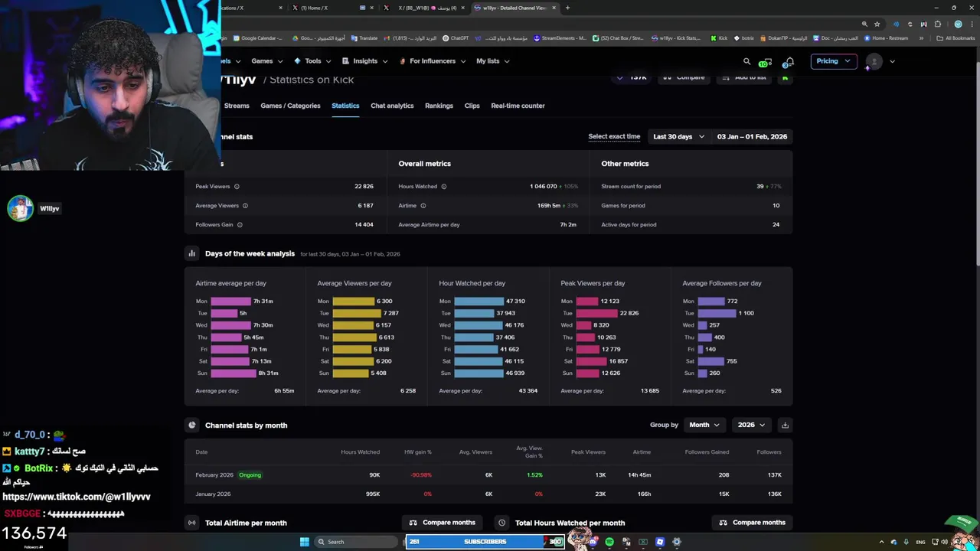The height and width of the screenshot is (551, 980).
Task: Open the Real-time counter tab
Action: pyautogui.click(x=518, y=106)
